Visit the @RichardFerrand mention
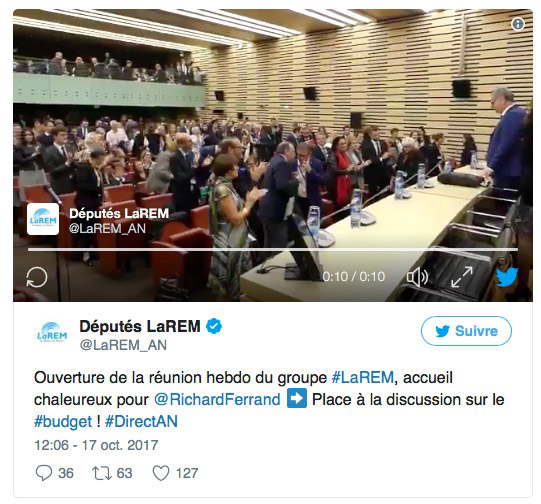The height and width of the screenshot is (504, 541). 217,399
